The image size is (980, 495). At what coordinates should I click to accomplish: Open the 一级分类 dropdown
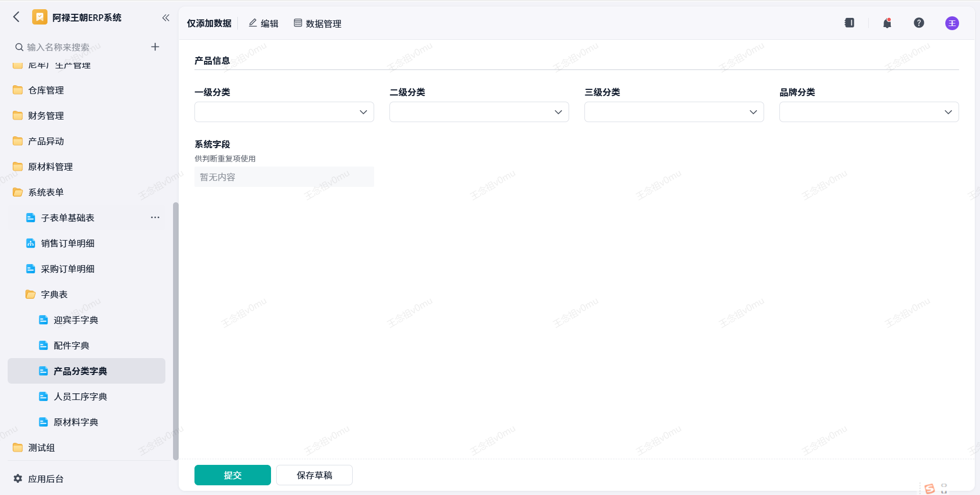tap(284, 112)
